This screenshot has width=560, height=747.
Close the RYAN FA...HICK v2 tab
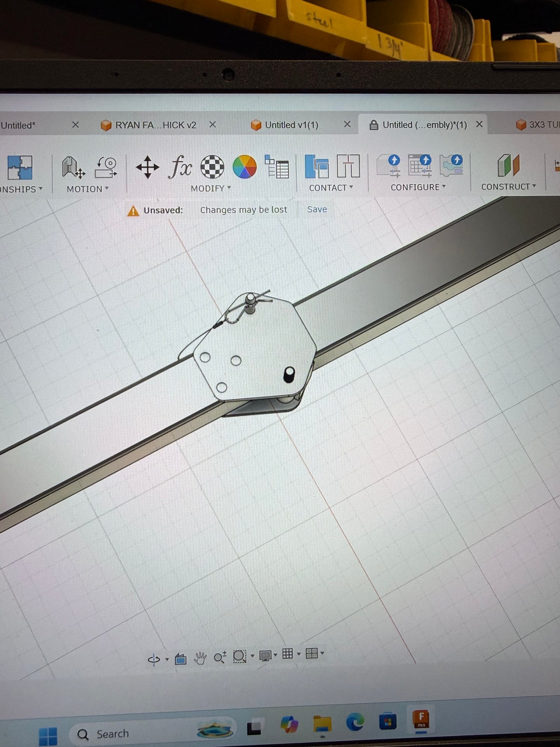(213, 124)
